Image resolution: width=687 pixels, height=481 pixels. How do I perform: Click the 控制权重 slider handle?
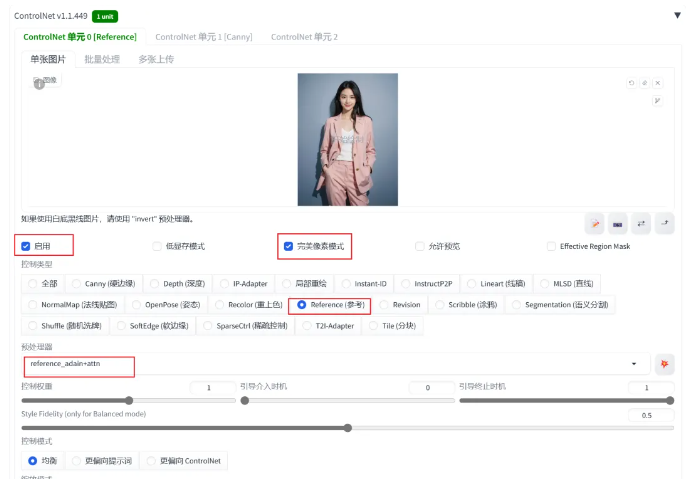(129, 400)
